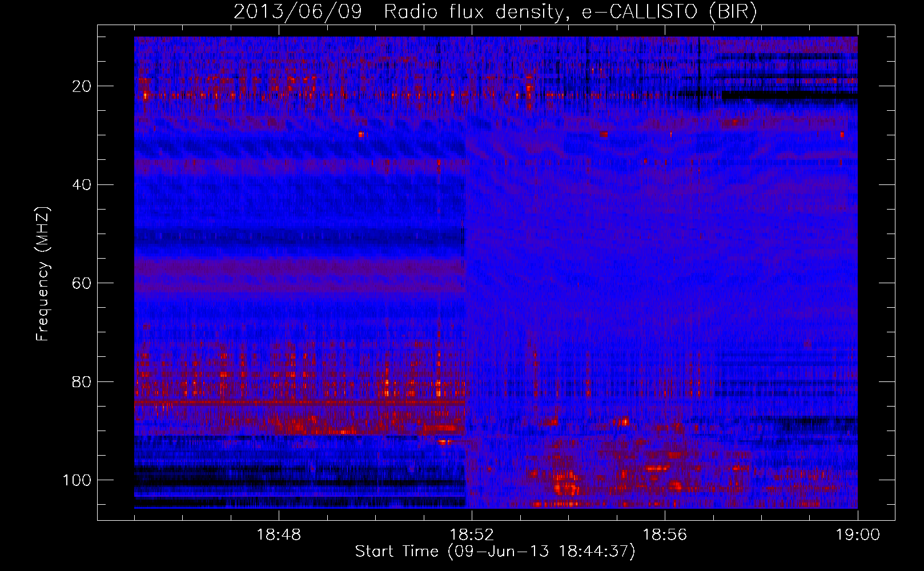924x571 pixels.
Task: Click the plot title "2013/06/09 Radio flux density, e-CALLISTO (BIR)"
Action: pos(495,12)
